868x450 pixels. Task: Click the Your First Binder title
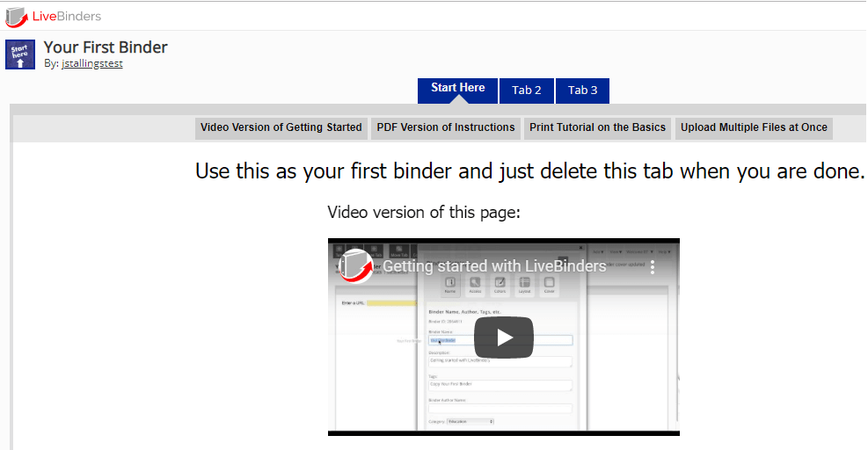coord(106,47)
